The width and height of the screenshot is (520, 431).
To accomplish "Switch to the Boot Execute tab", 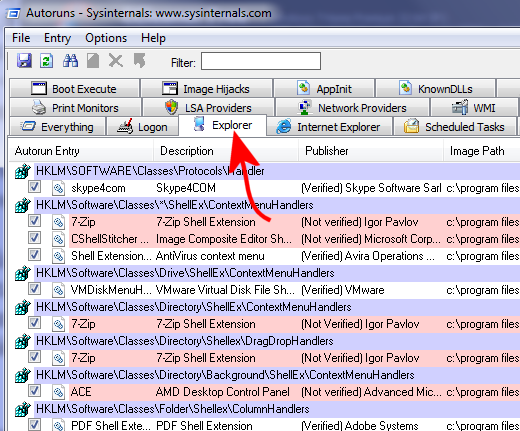I will point(74,89).
